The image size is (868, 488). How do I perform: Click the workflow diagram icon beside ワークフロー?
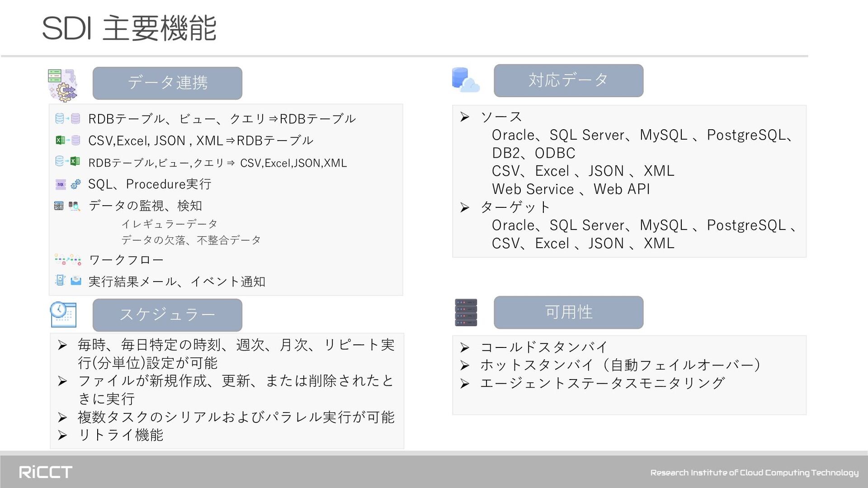click(x=68, y=259)
